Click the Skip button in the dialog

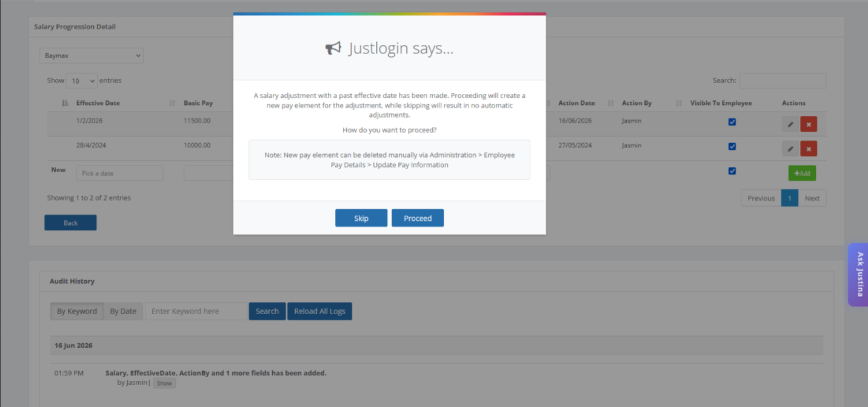click(x=361, y=218)
